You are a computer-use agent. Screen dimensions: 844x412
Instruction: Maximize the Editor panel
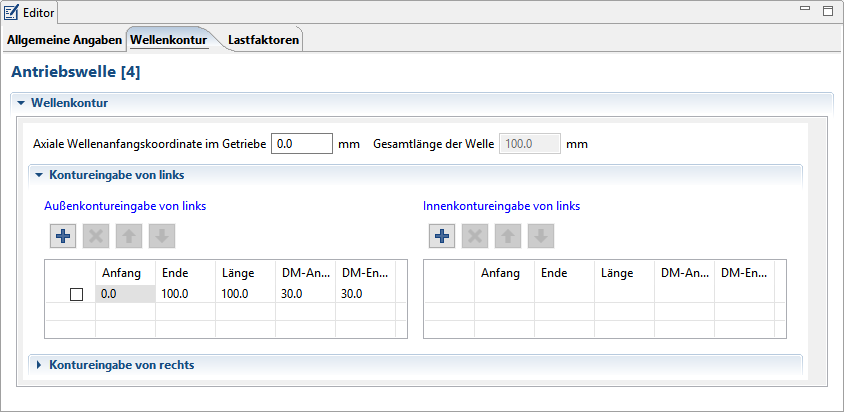point(827,10)
